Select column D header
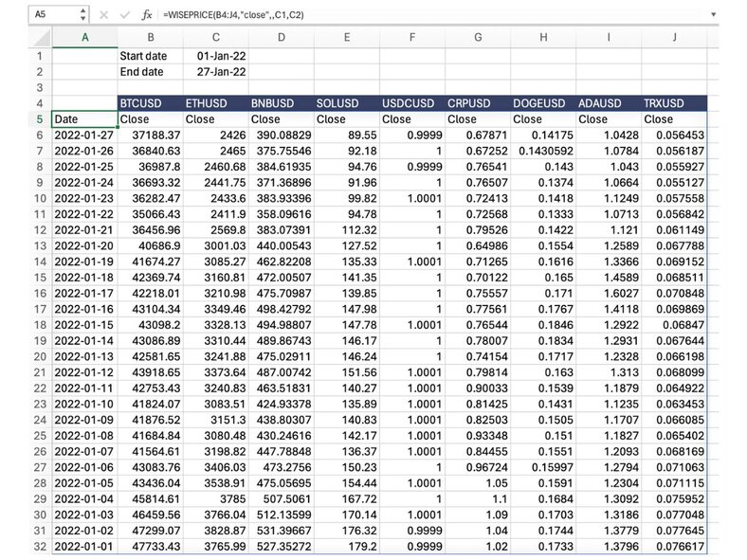This screenshot has height=560, width=747. click(x=281, y=37)
